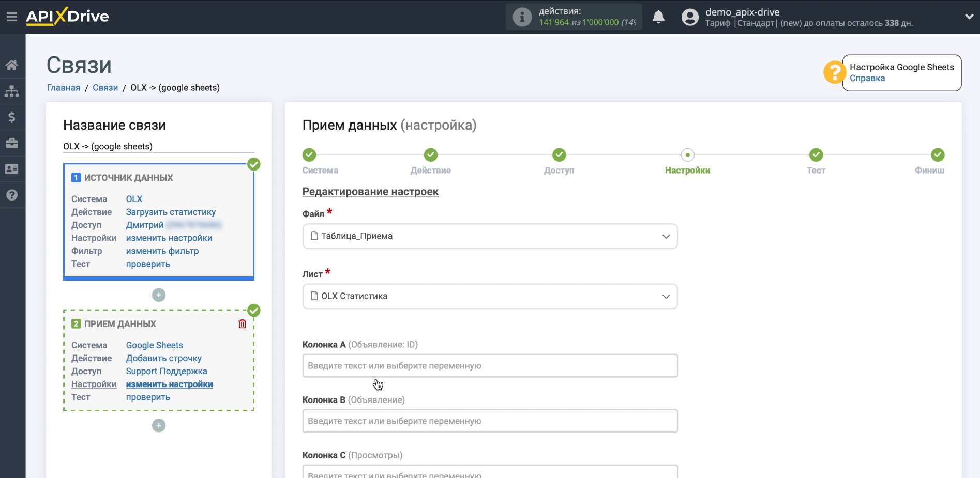
Task: Delete the ПРИЕМ ДАННЫХ block
Action: tap(242, 324)
